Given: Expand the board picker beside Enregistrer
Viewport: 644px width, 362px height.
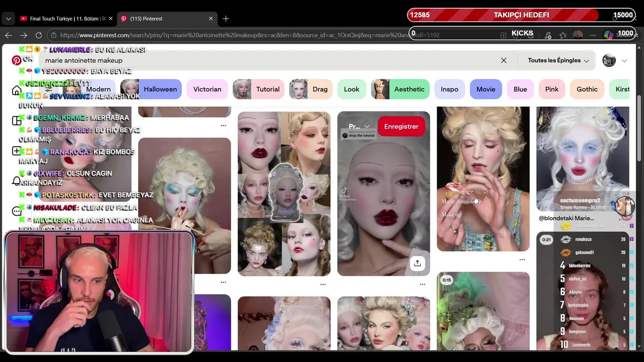Looking at the screenshot, I should point(359,127).
